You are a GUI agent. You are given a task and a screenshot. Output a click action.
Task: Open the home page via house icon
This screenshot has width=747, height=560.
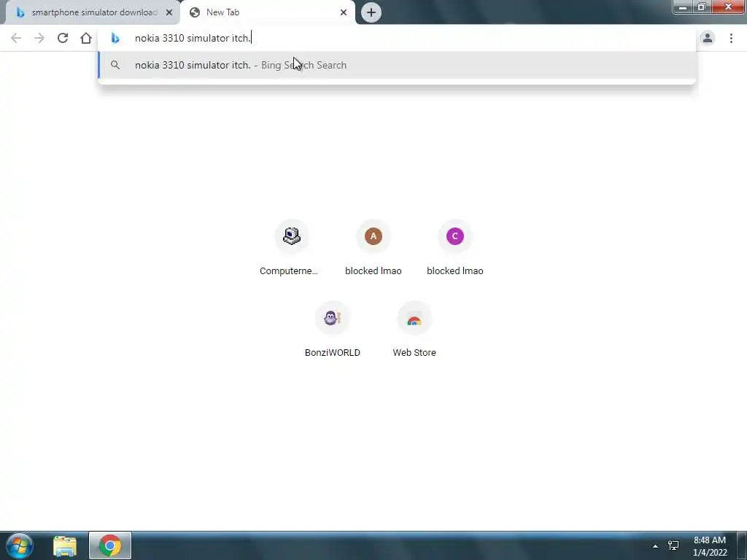(x=86, y=38)
